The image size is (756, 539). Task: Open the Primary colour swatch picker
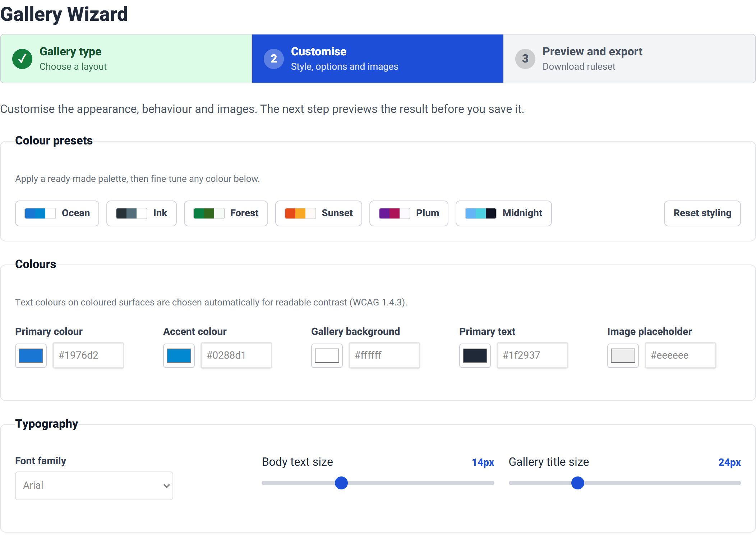(31, 356)
